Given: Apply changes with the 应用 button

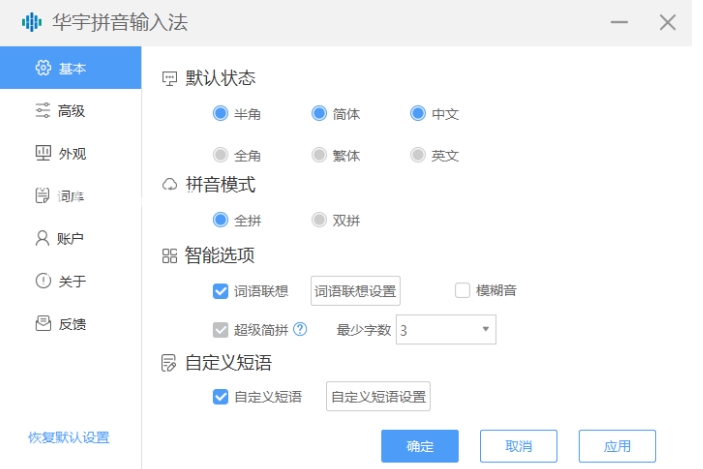Looking at the screenshot, I should (x=617, y=446).
